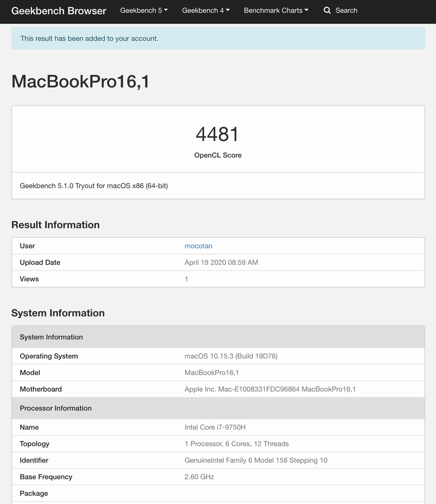Select the Identifier row label
Viewport: 436px width, 504px height.
(34, 460)
